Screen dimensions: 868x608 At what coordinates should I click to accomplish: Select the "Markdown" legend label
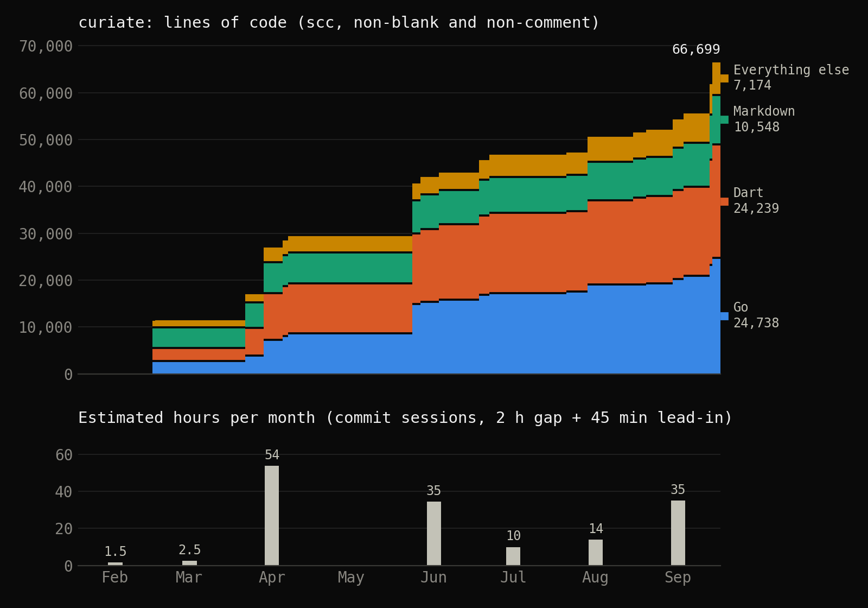click(764, 111)
